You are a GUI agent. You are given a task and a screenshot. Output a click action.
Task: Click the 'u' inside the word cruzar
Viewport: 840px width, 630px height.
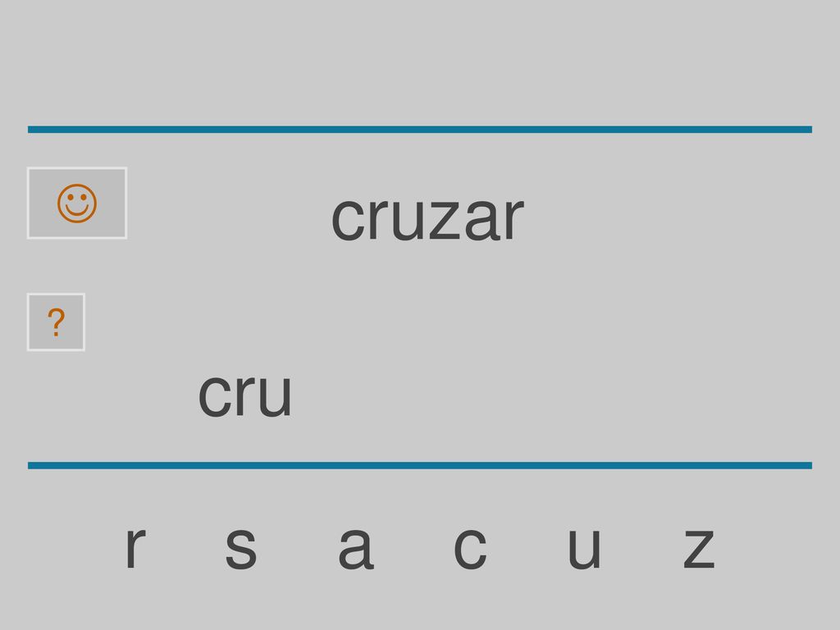(409, 220)
